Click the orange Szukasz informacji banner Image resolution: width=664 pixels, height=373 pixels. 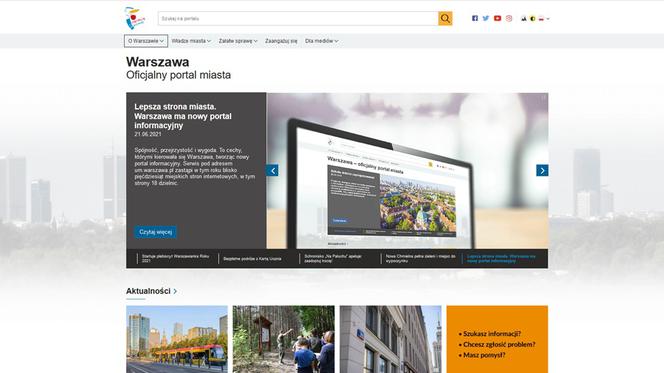(497, 339)
